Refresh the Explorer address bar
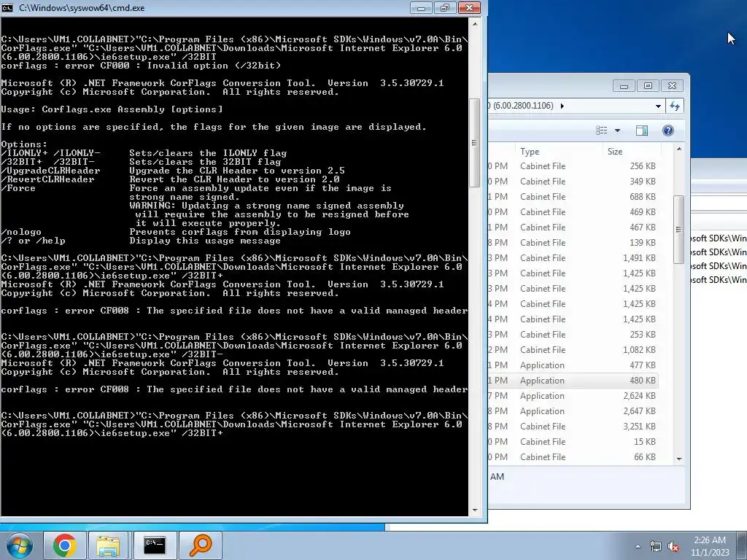This screenshot has width=747, height=560. (x=675, y=106)
